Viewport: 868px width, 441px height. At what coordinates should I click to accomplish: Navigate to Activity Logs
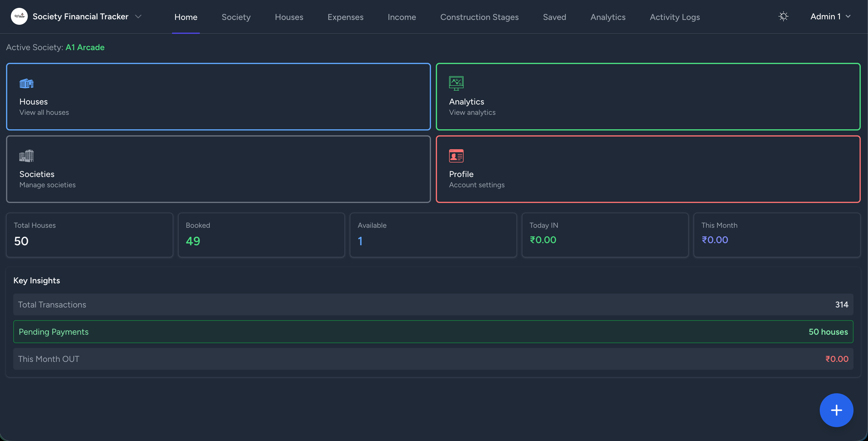[x=675, y=17]
